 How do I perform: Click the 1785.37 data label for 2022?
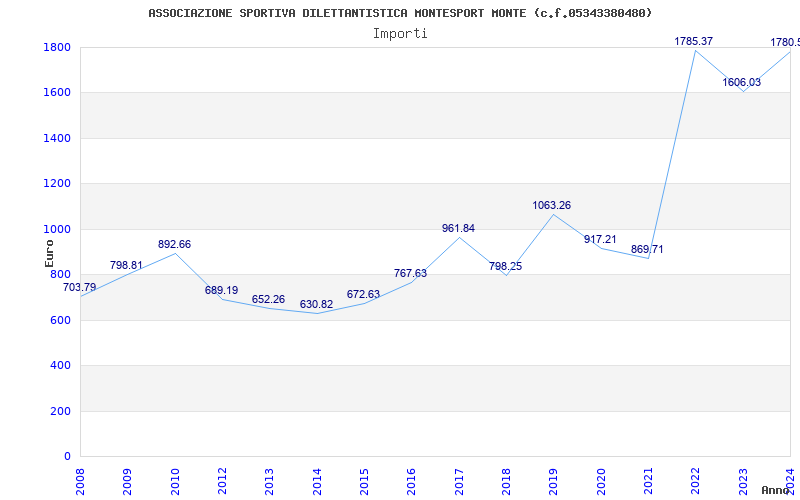[694, 42]
